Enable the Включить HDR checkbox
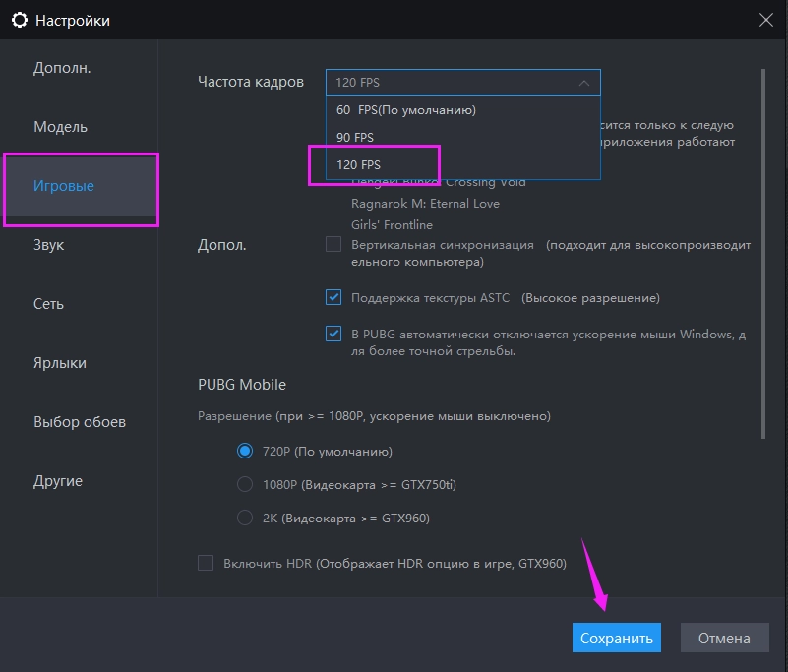This screenshot has width=788, height=672. (x=206, y=563)
